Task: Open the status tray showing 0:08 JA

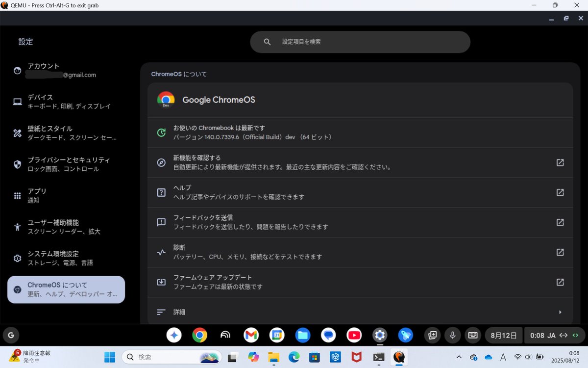Action: tap(554, 336)
